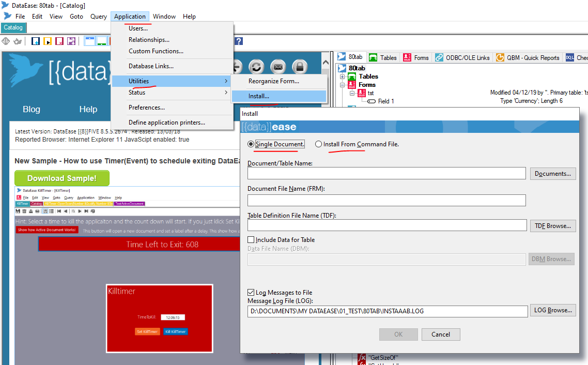Viewport: 588px width, 365px height.
Task: Open the View menu
Action: (56, 17)
